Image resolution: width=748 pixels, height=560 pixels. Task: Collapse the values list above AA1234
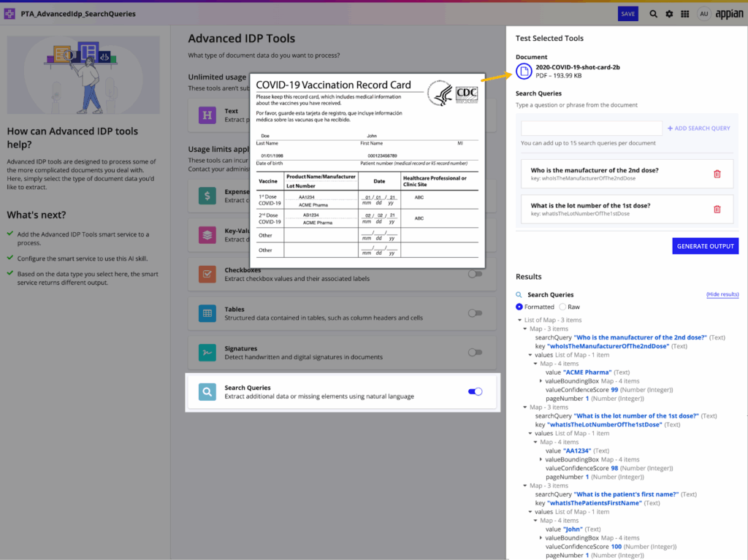point(530,434)
